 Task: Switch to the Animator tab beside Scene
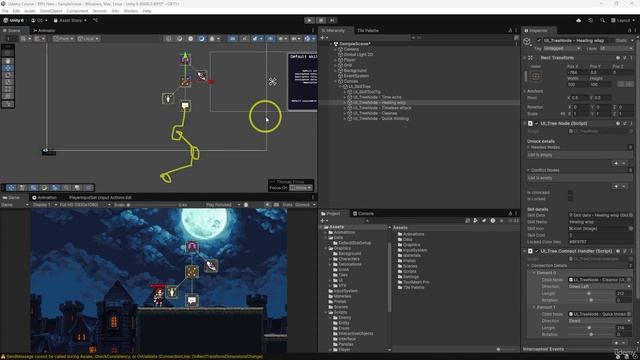(44, 31)
